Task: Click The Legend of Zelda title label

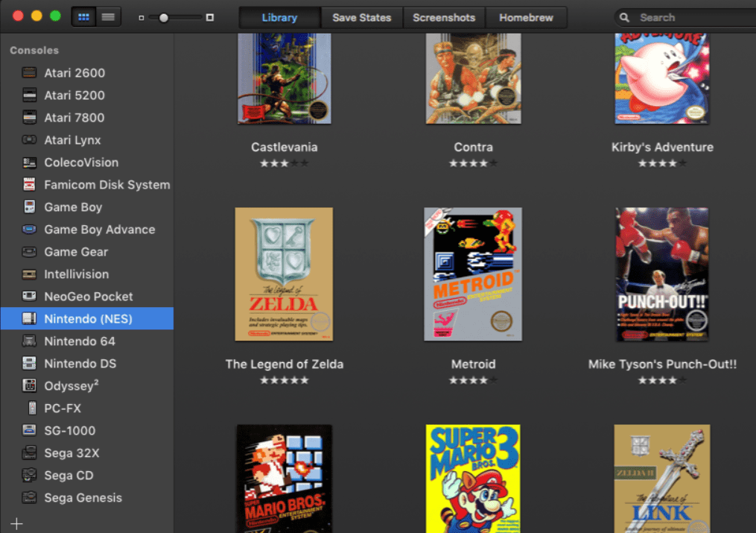Action: (x=285, y=365)
